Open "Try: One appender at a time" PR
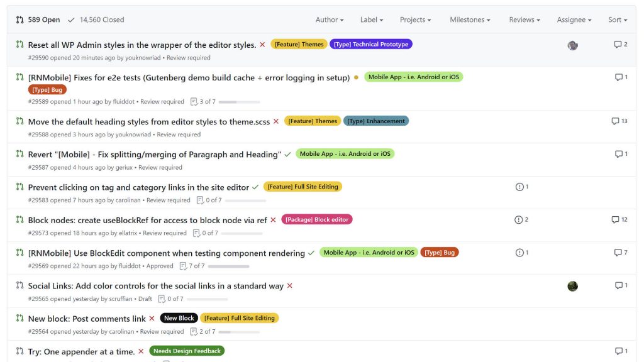Image resolution: width=644 pixels, height=362 pixels. 81,351
